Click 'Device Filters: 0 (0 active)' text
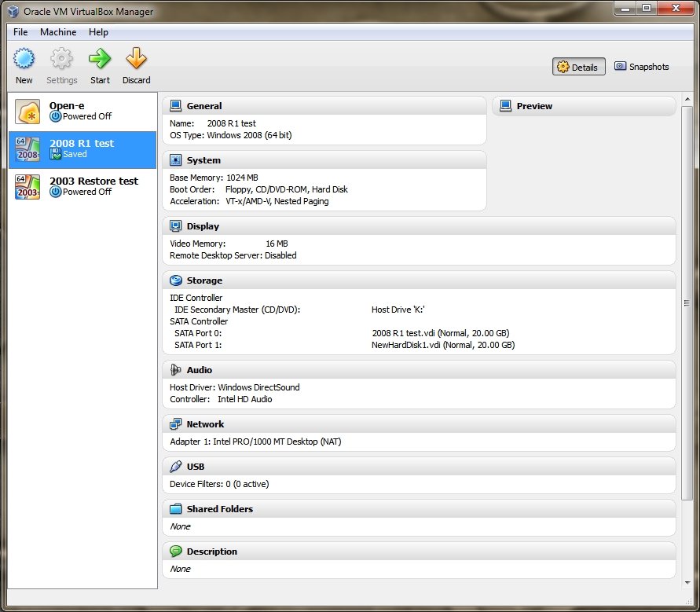 (x=219, y=484)
